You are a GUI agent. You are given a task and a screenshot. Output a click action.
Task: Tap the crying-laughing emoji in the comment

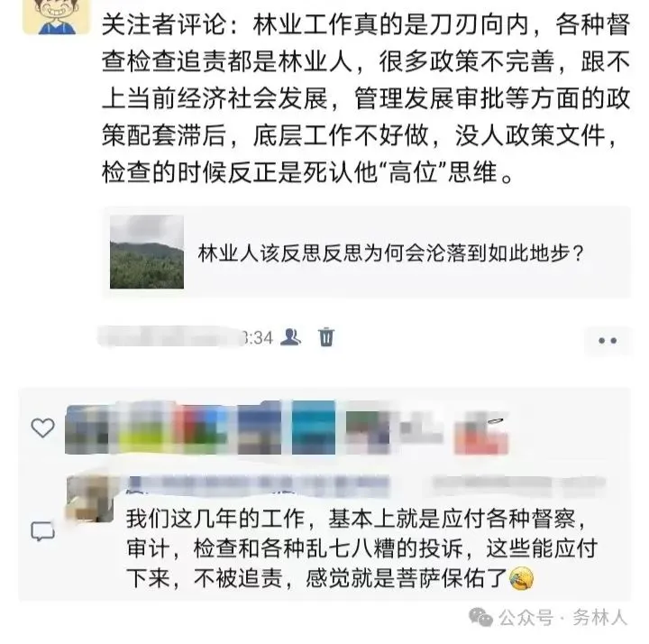pyautogui.click(x=521, y=578)
